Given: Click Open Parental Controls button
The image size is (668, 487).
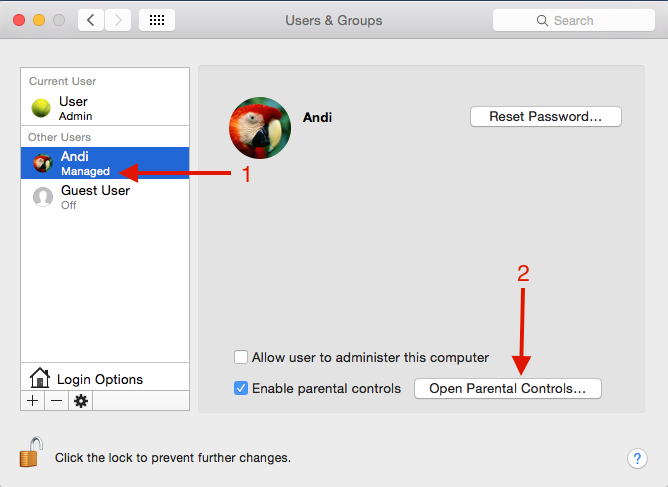Looking at the screenshot, I should tap(507, 388).
